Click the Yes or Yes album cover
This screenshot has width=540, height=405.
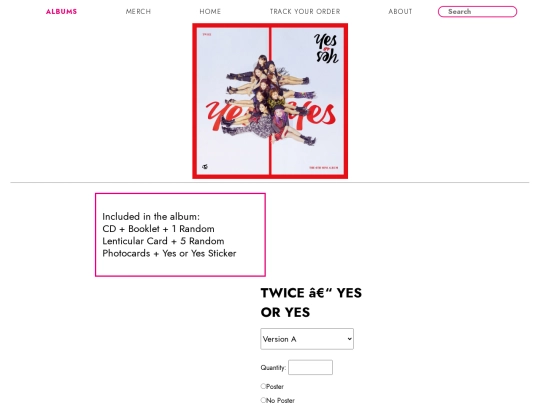point(270,101)
